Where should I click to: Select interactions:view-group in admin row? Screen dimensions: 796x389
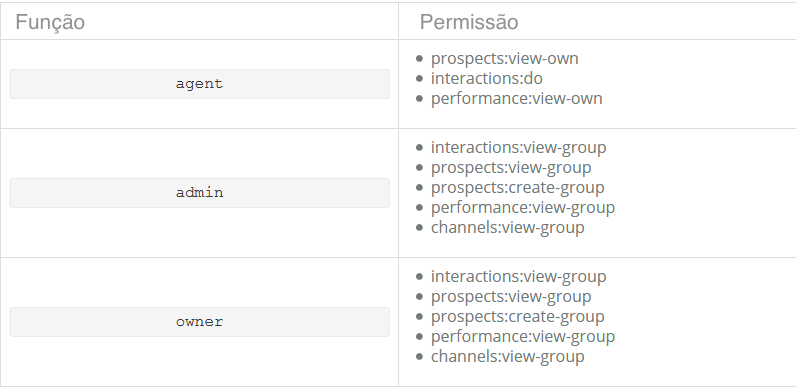coord(518,147)
